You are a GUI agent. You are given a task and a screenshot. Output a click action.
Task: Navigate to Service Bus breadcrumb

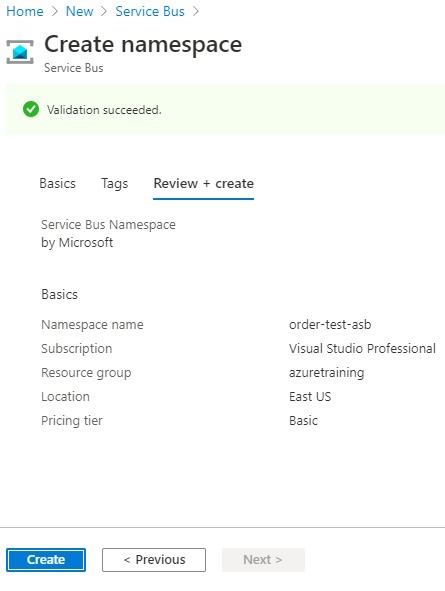[x=150, y=11]
